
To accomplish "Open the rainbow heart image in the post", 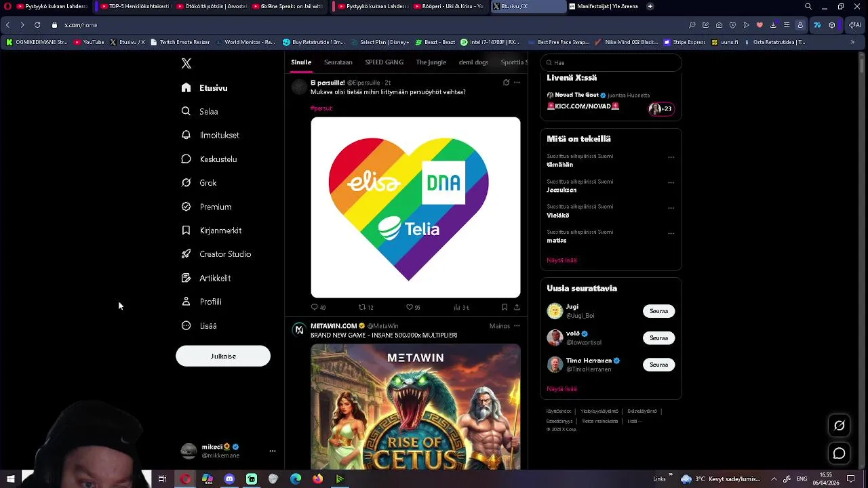I will 416,207.
